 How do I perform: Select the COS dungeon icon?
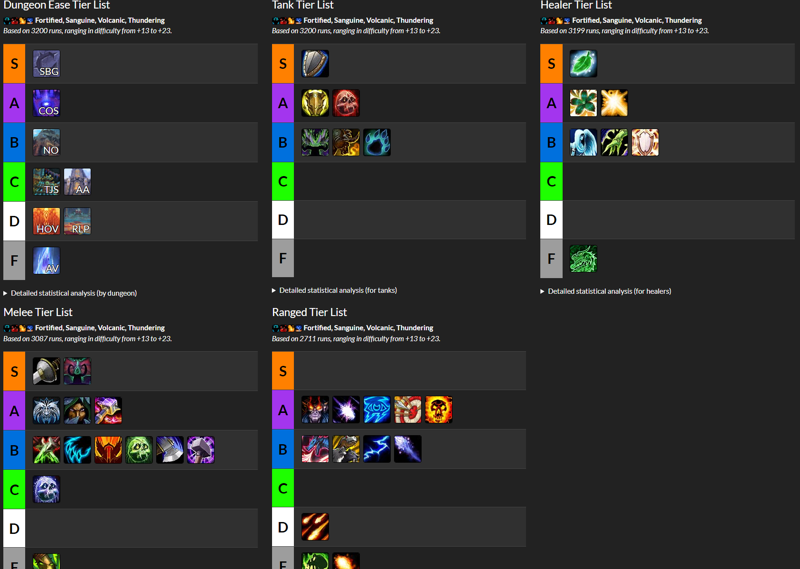click(46, 103)
